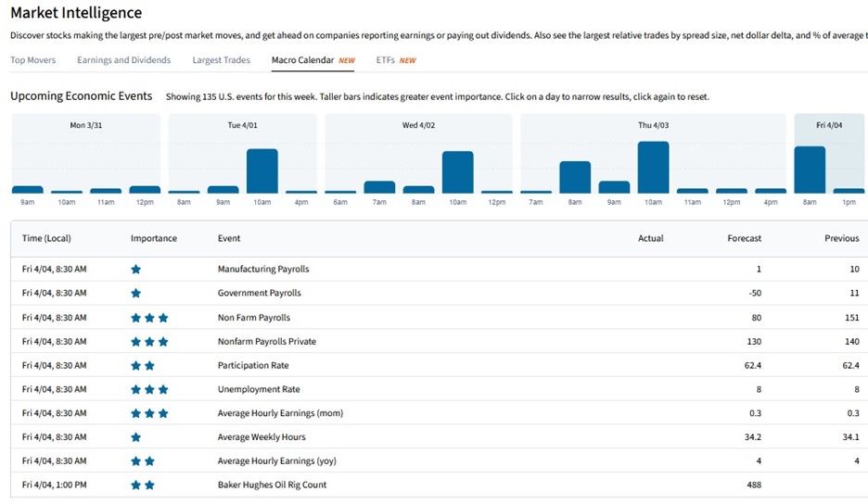
Task: Click the Non Farm Payrolls previous value 151
Action: click(x=852, y=318)
